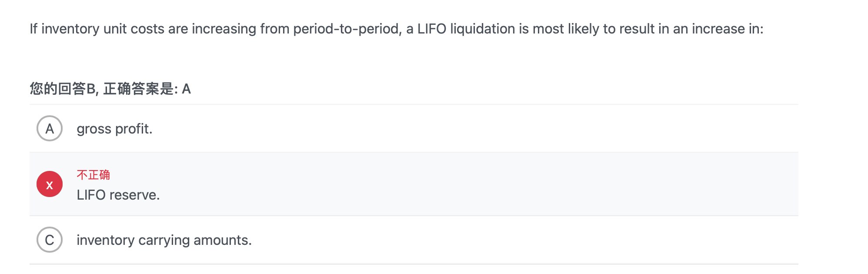Select option C circle
The image size is (868, 274).
point(50,240)
